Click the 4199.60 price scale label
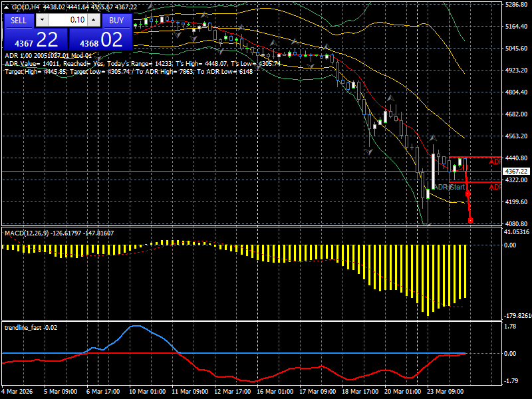 coord(516,202)
